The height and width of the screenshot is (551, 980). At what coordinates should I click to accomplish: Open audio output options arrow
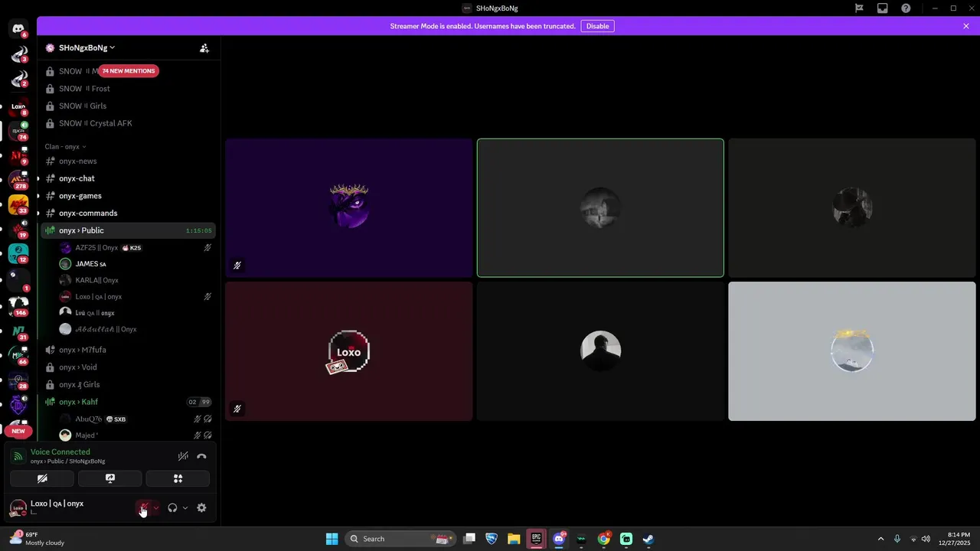point(185,507)
